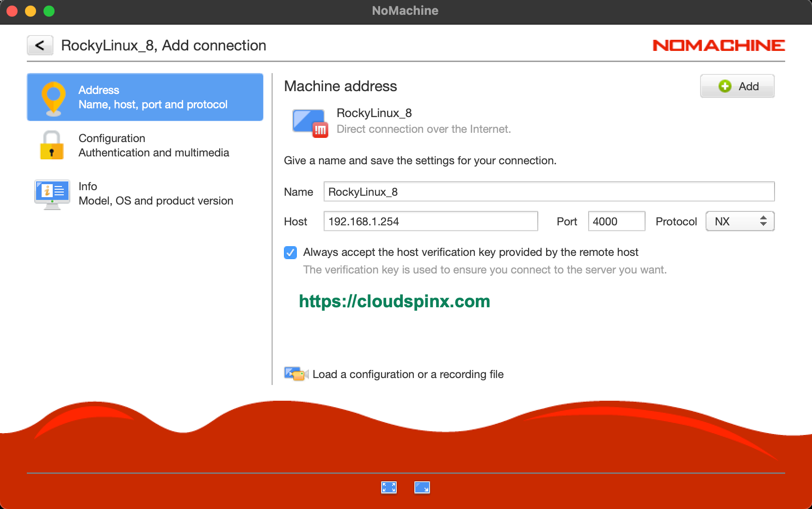Click the NOMACHINE logo in the top right
812x509 pixels.
[718, 45]
